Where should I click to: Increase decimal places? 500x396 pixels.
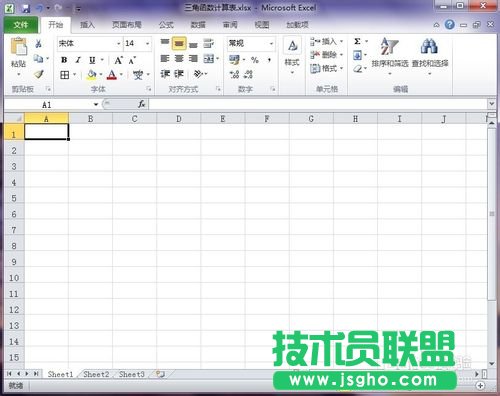pyautogui.click(x=234, y=74)
